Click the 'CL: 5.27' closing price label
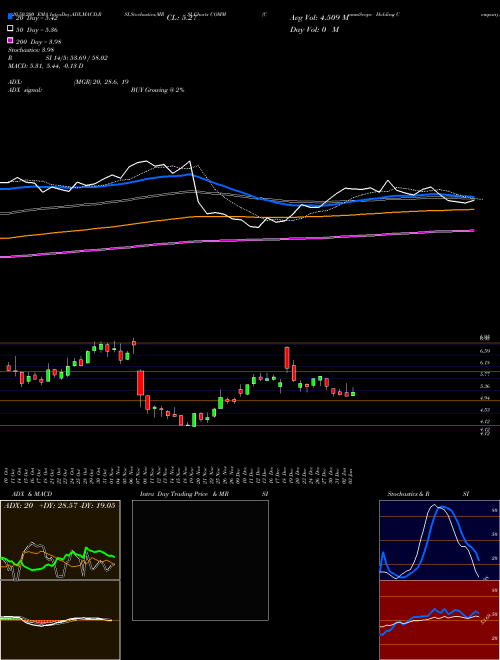The width and height of the screenshot is (500, 660). (181, 18)
